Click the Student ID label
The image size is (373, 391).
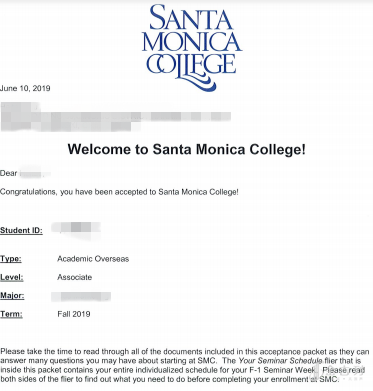point(21,230)
